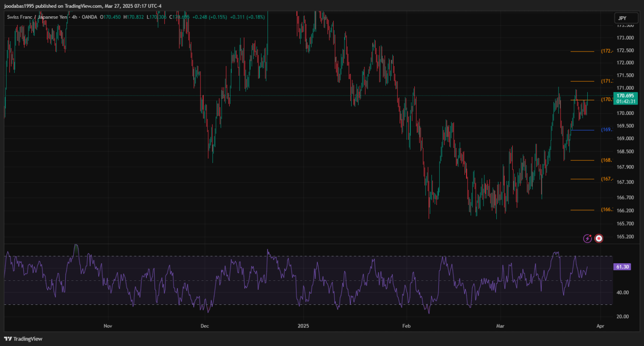Click the 40.00 RSI scale label
644x346 pixels.
623,292
